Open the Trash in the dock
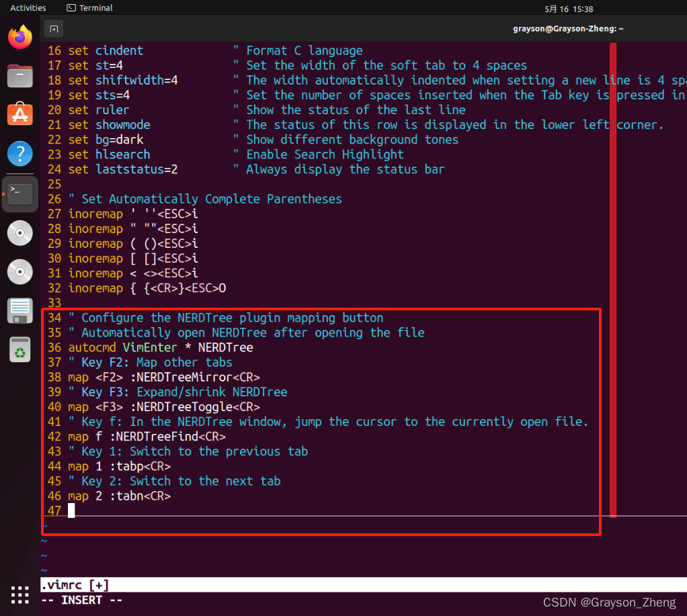 (20, 350)
